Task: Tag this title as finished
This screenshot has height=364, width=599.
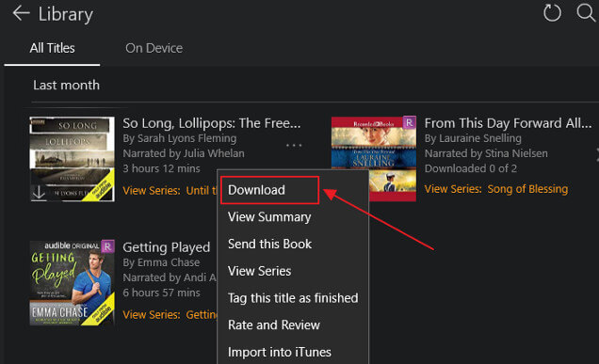Action: pyautogui.click(x=293, y=298)
